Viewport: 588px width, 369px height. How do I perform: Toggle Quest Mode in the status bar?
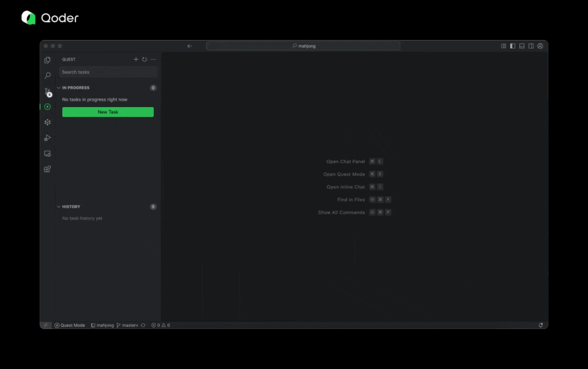click(70, 325)
